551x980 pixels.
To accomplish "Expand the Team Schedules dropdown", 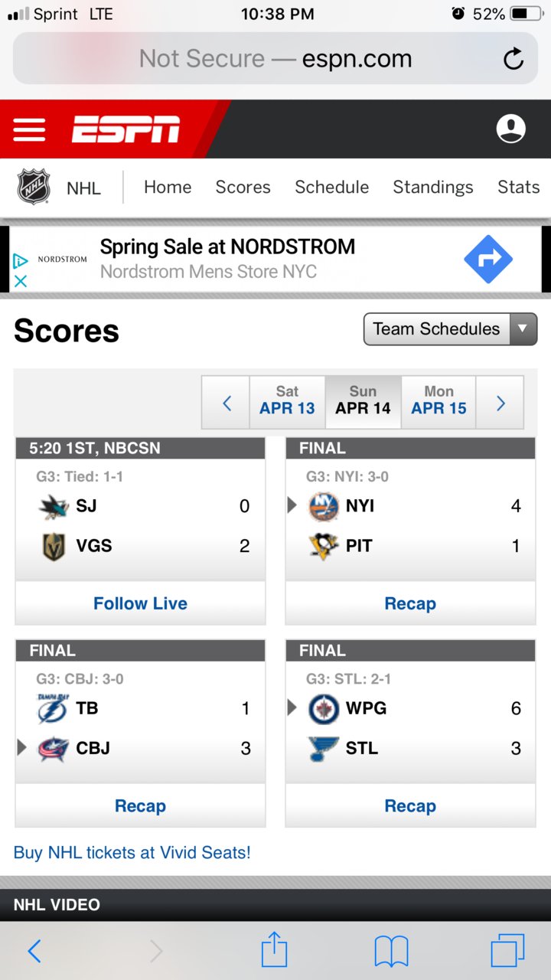I will (x=450, y=329).
